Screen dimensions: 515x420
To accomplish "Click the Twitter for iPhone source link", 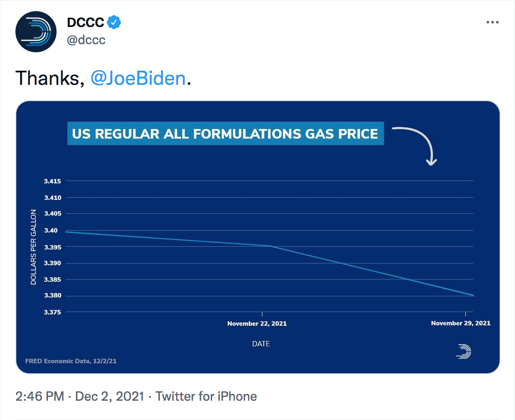I will (x=206, y=396).
